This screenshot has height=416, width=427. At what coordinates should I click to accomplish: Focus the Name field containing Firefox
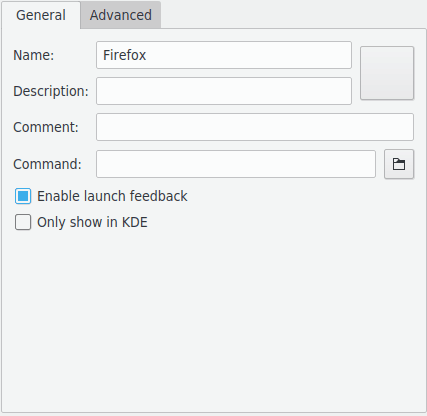pos(224,55)
